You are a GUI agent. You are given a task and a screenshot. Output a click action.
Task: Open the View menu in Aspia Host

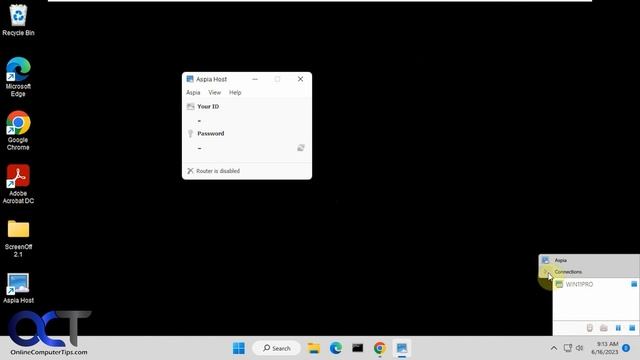(x=214, y=93)
